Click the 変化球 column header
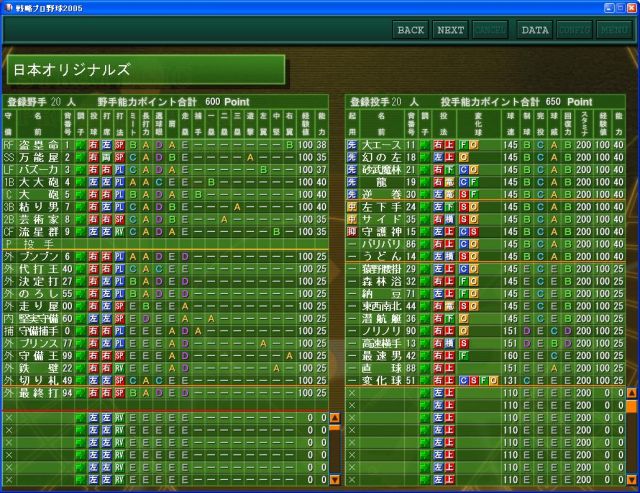 [x=479, y=124]
